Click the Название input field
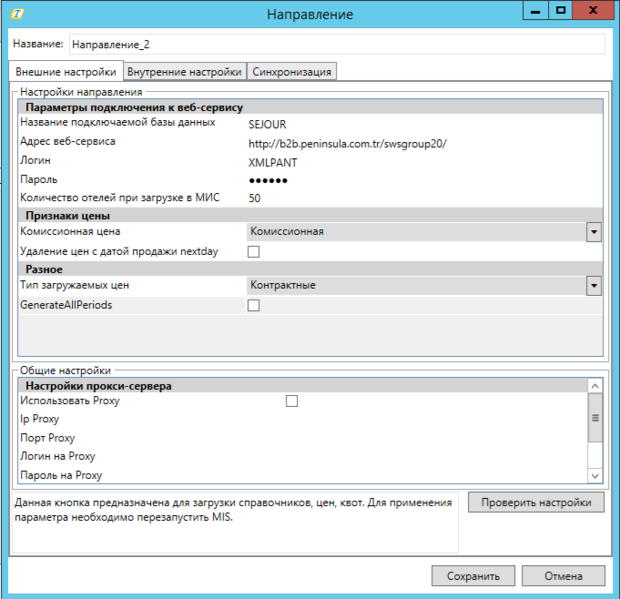The height and width of the screenshot is (599, 620). 337,45
